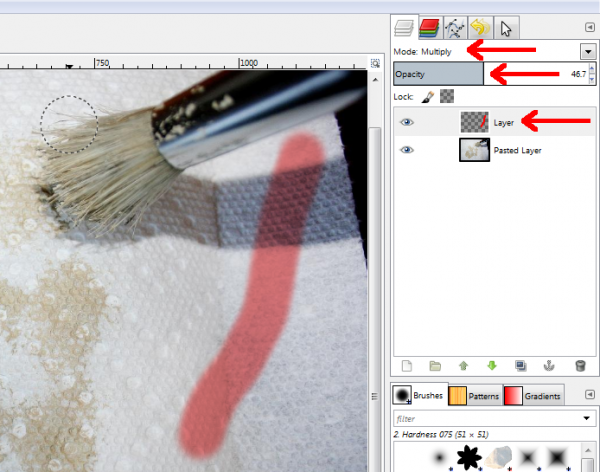
Task: Toggle the lock pixels paintbrush icon
Action: [428, 97]
